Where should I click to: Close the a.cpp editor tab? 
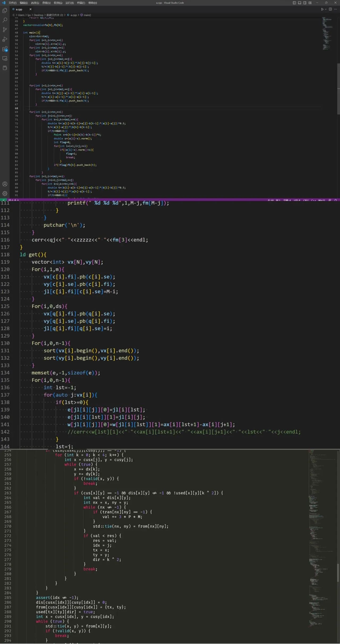click(30, 9)
